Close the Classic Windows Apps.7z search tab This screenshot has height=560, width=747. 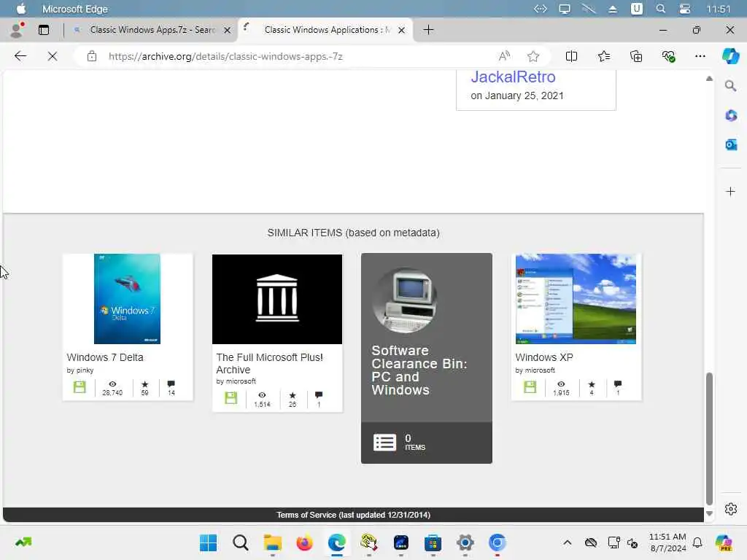click(228, 30)
